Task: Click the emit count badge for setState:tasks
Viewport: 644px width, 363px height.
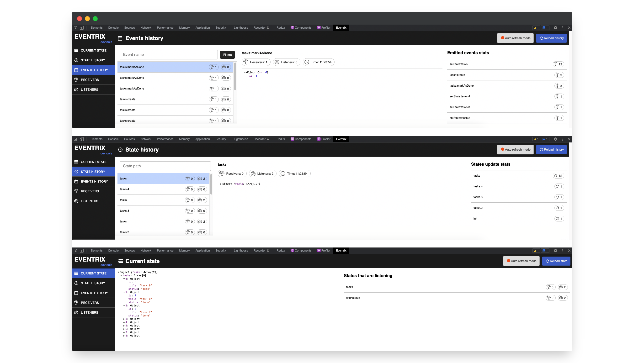Action: [x=558, y=64]
